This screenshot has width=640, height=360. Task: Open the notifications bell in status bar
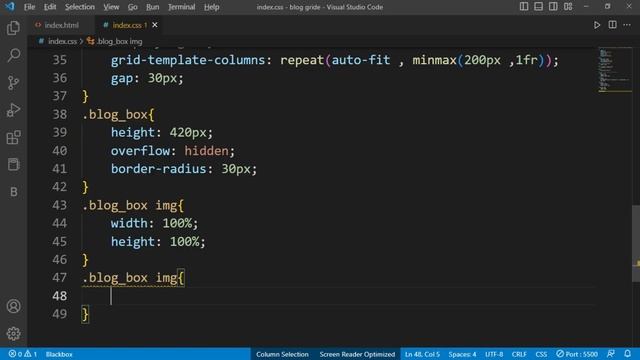coord(627,354)
